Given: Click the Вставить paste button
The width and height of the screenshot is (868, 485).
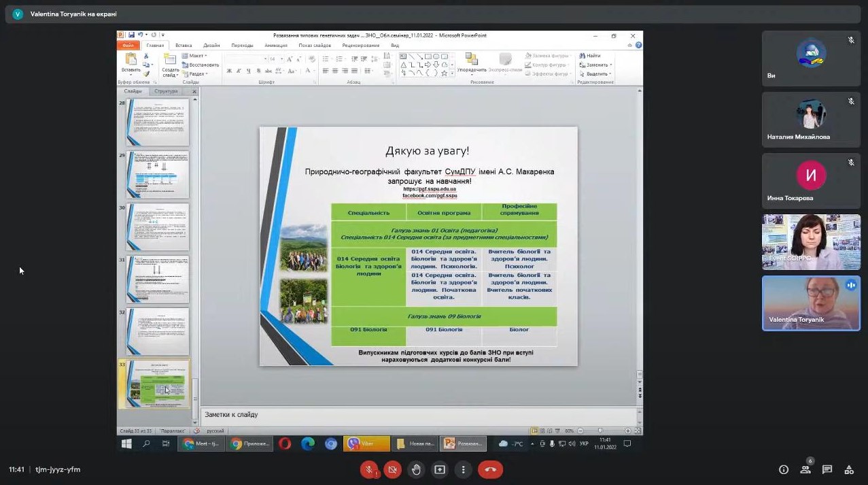Looking at the screenshot, I should [131, 63].
